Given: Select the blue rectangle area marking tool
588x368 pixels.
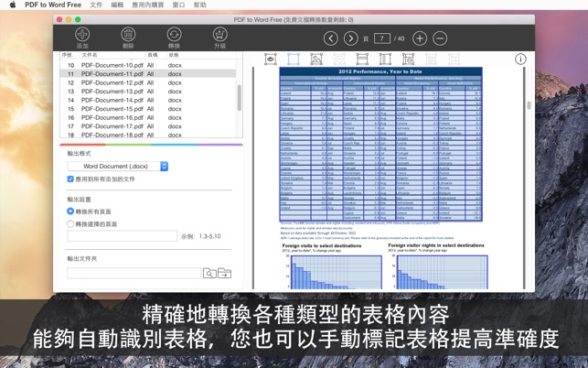Looking at the screenshot, I should point(294,59).
